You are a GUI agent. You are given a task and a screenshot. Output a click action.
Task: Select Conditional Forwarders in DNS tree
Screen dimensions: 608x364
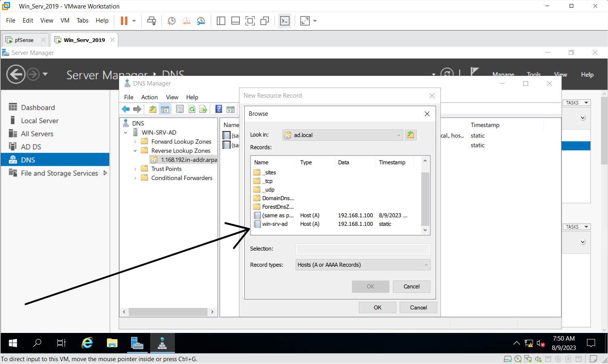click(182, 178)
